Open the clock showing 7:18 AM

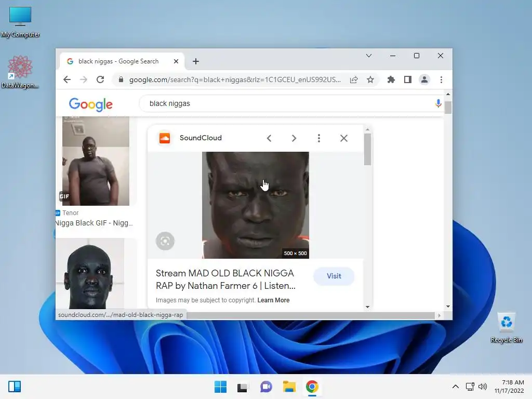tap(509, 387)
